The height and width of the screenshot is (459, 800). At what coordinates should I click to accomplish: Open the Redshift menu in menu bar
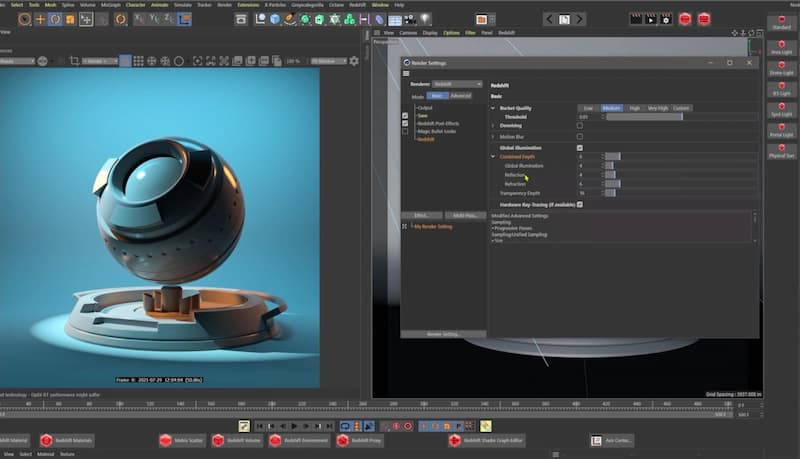[x=357, y=5]
